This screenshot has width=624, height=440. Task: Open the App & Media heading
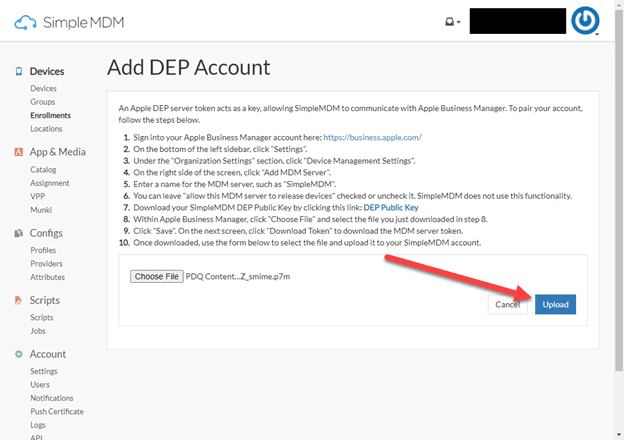click(58, 152)
